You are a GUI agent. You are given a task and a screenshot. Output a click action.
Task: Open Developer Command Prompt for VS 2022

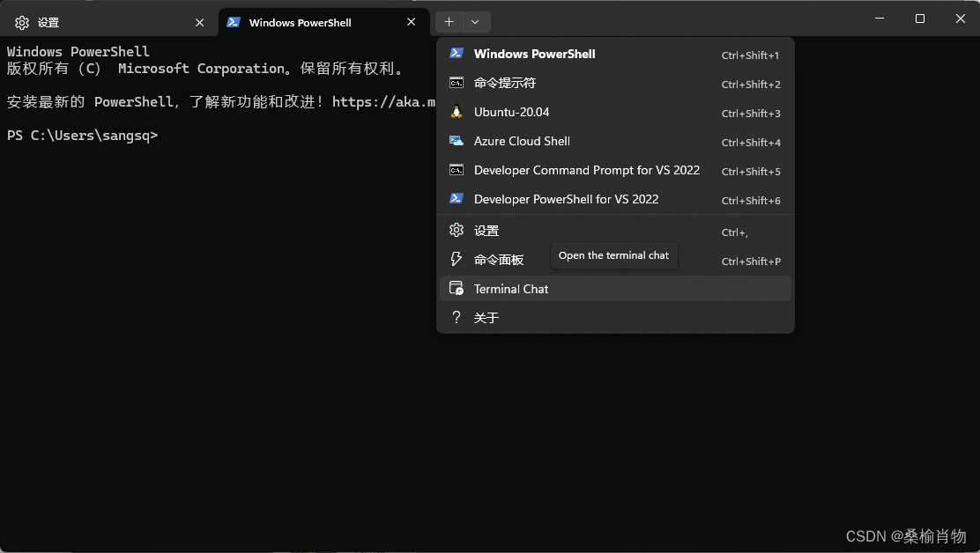[x=616, y=171]
